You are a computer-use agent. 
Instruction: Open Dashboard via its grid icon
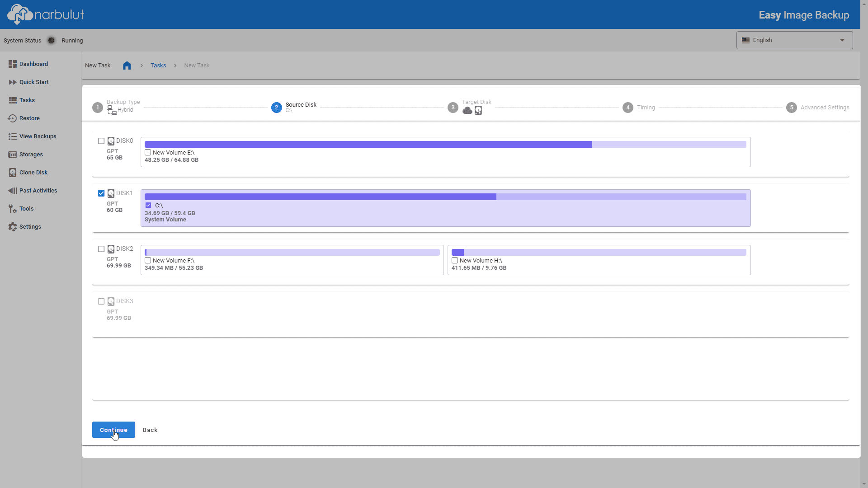point(13,64)
